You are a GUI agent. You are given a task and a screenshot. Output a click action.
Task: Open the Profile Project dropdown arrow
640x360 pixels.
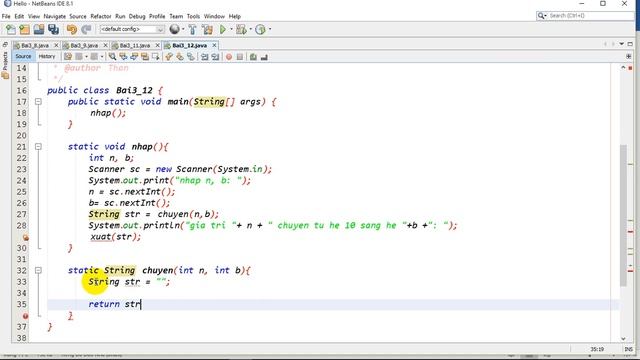pos(270,29)
